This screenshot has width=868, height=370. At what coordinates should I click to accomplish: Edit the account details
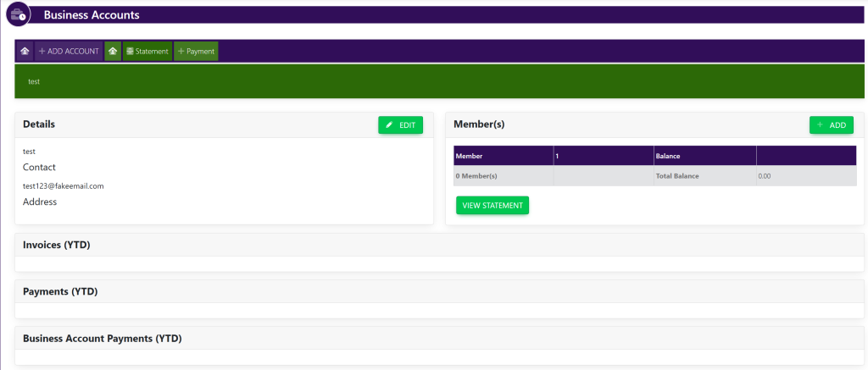[x=400, y=125]
